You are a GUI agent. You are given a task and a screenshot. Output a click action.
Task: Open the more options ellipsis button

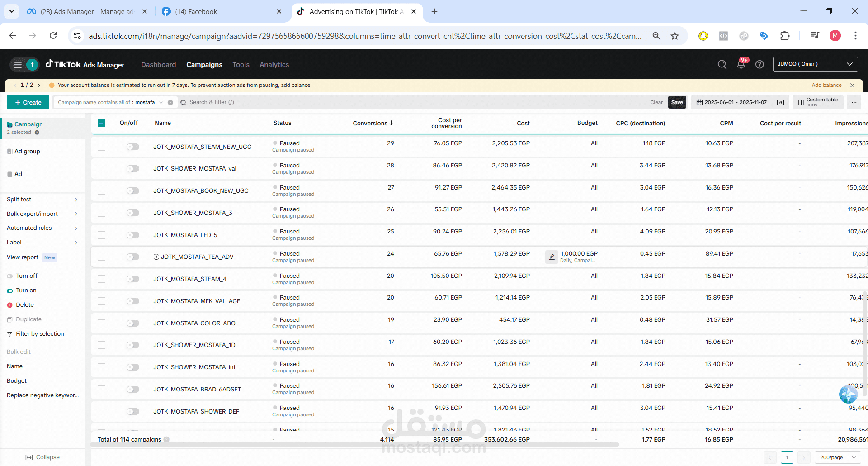click(x=854, y=102)
